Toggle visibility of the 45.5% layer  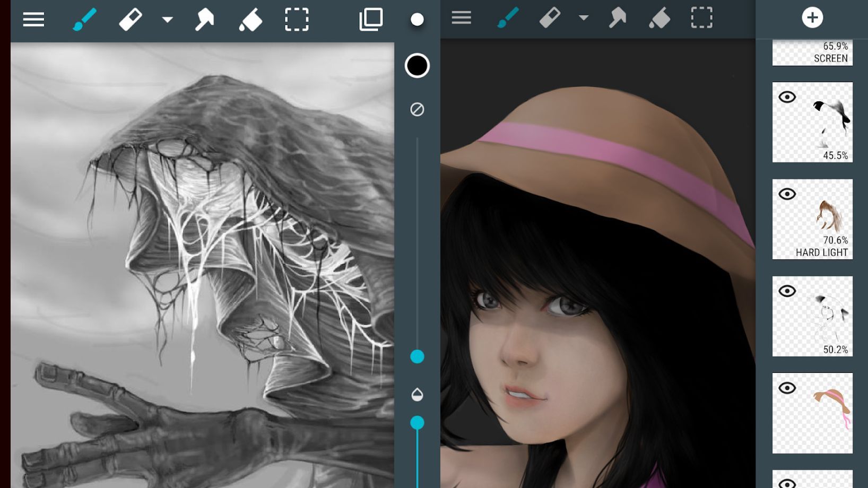[x=788, y=98]
